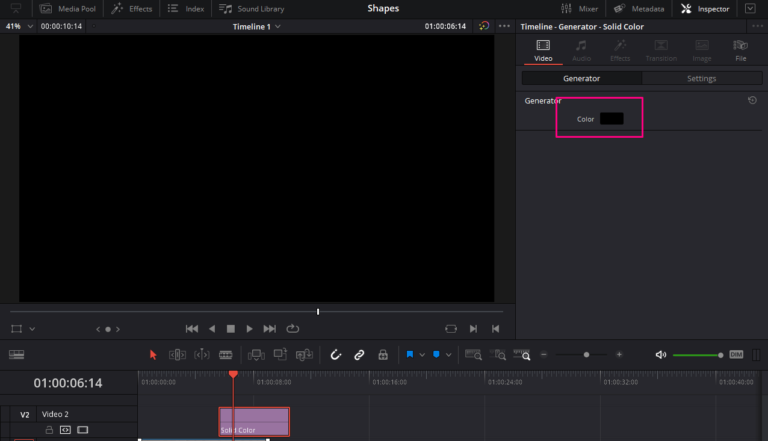
Task: Toggle timeline Snapping magnet
Action: [x=336, y=355]
